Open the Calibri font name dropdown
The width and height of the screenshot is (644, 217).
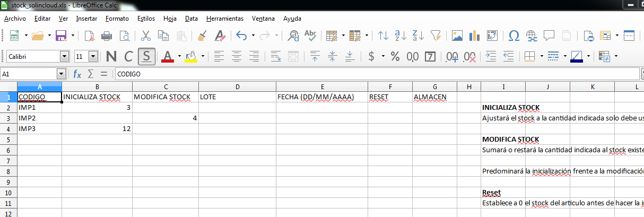click(x=65, y=56)
